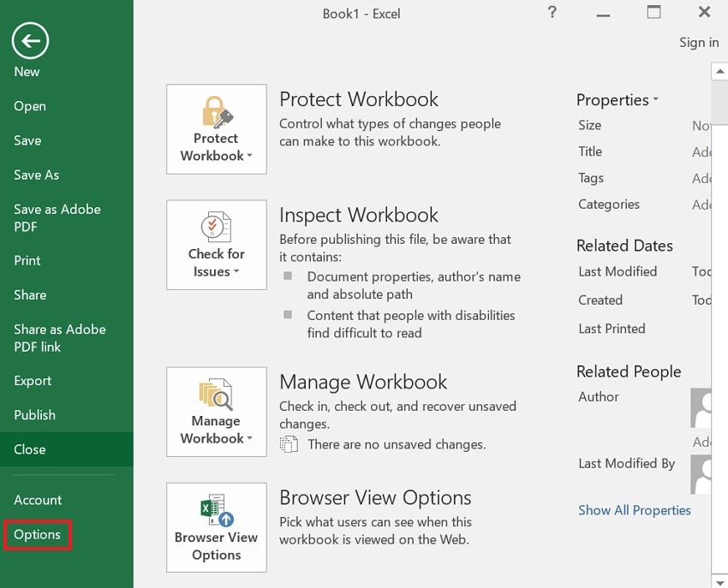Screen dimensions: 728x588
Task: Click the Title property label
Action: click(590, 151)
